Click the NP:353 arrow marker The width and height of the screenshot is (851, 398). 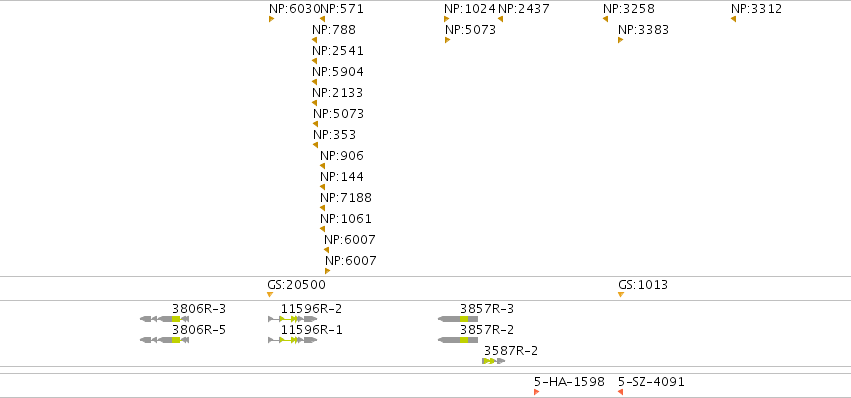point(315,145)
